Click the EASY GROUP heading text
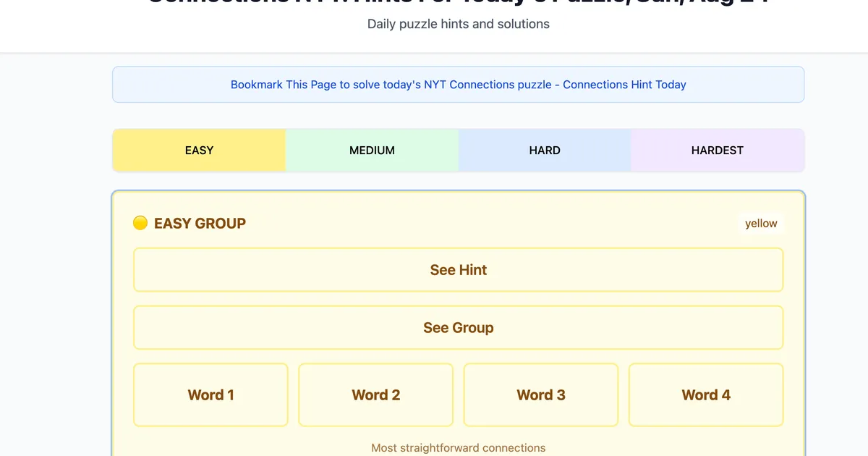Image resolution: width=868 pixels, height=456 pixels. pos(199,223)
